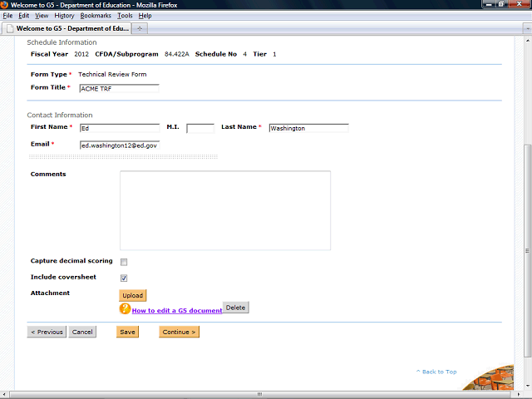
Task: Click the Save button
Action: (127, 332)
